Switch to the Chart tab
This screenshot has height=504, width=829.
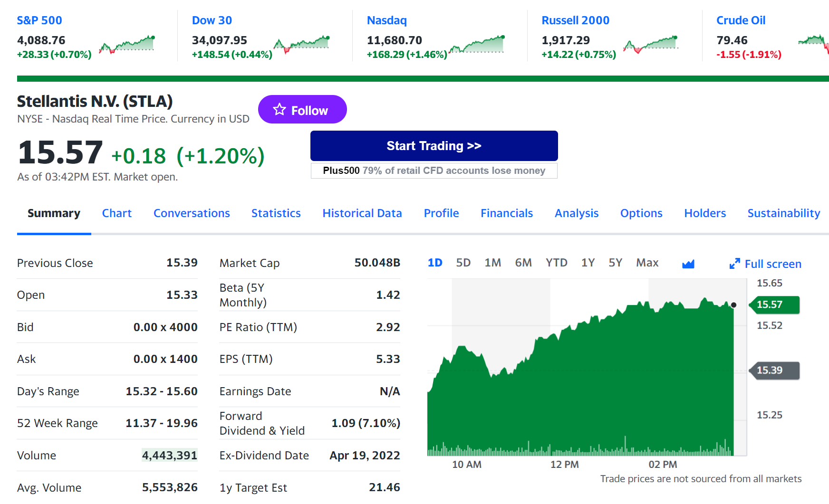point(116,213)
